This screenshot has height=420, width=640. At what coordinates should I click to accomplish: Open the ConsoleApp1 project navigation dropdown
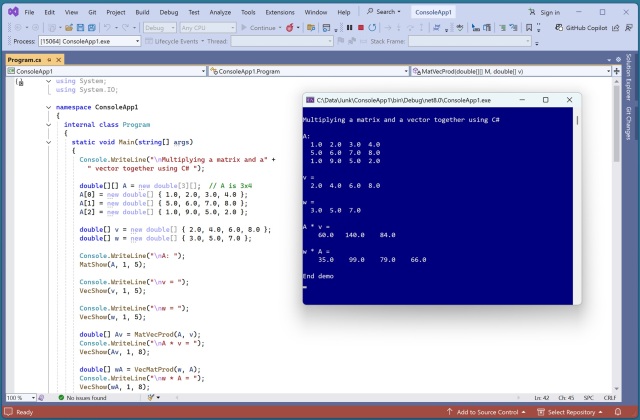click(x=106, y=71)
